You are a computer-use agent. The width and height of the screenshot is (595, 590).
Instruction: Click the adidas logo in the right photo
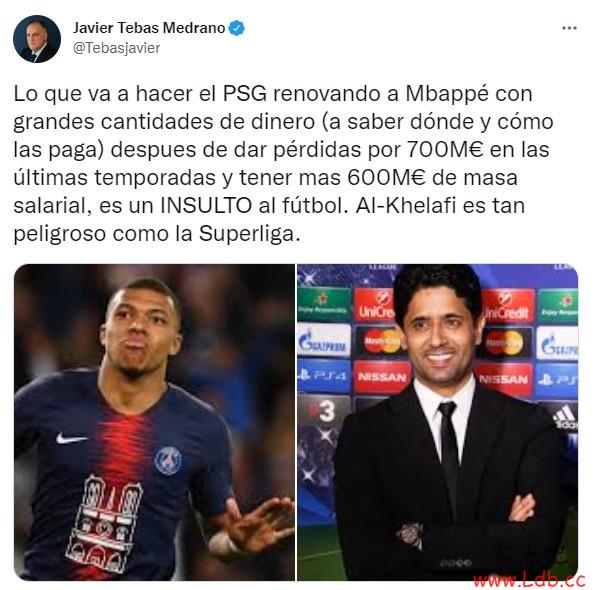point(565,417)
